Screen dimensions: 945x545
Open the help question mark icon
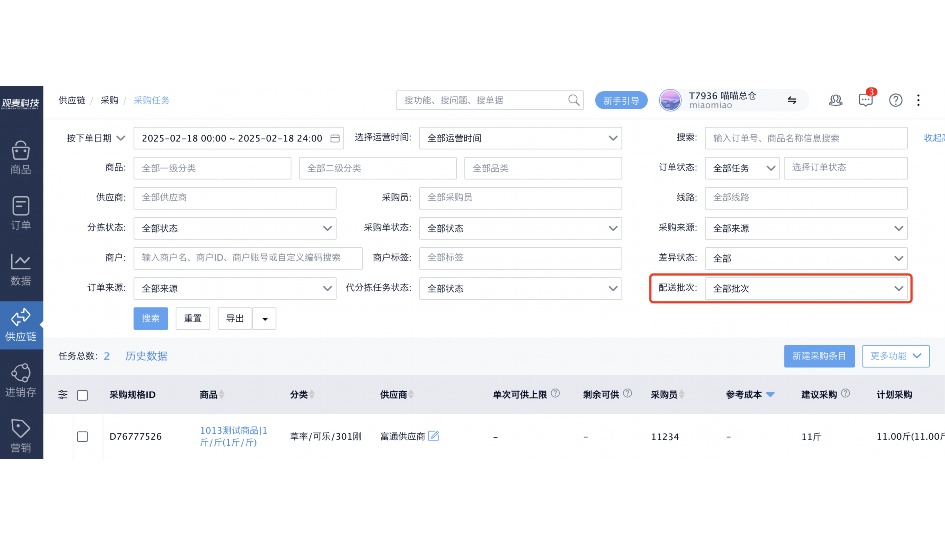pyautogui.click(x=896, y=100)
